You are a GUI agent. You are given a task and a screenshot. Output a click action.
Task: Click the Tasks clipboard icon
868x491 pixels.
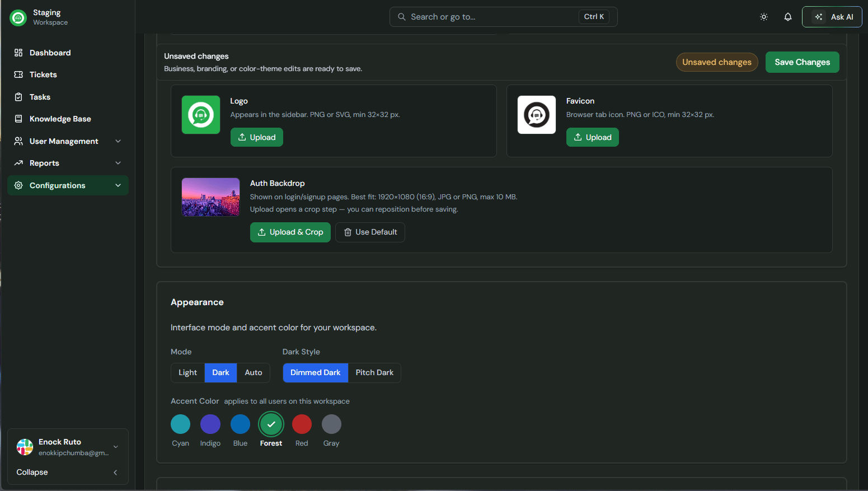click(x=18, y=97)
